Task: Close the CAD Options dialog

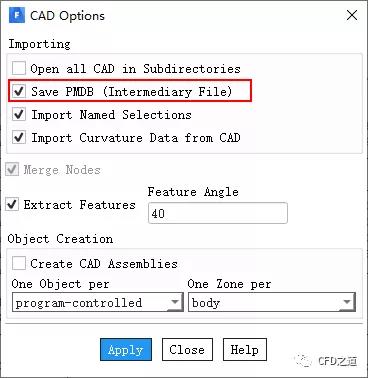Action: (x=352, y=15)
